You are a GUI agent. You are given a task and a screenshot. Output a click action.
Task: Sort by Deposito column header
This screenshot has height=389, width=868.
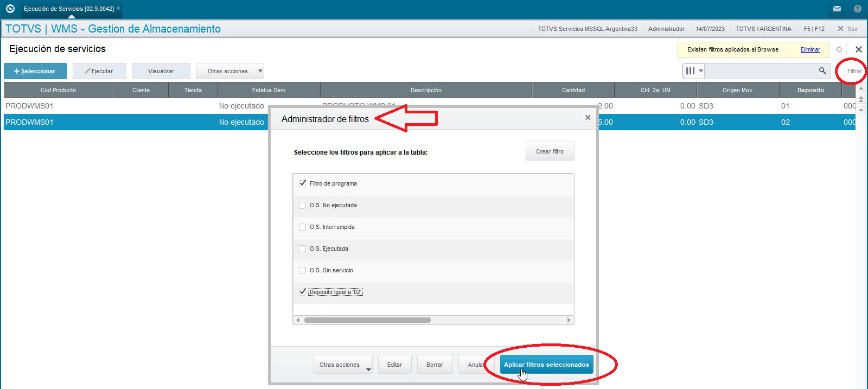pos(810,90)
